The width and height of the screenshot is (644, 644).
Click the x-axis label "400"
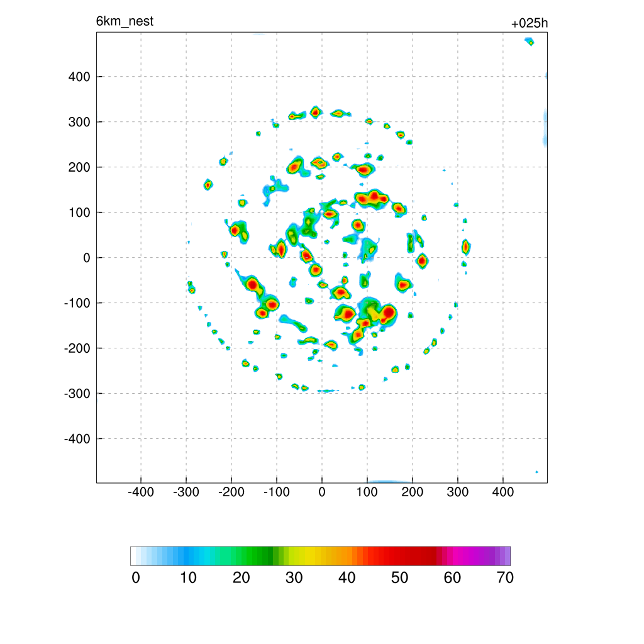pyautogui.click(x=503, y=492)
